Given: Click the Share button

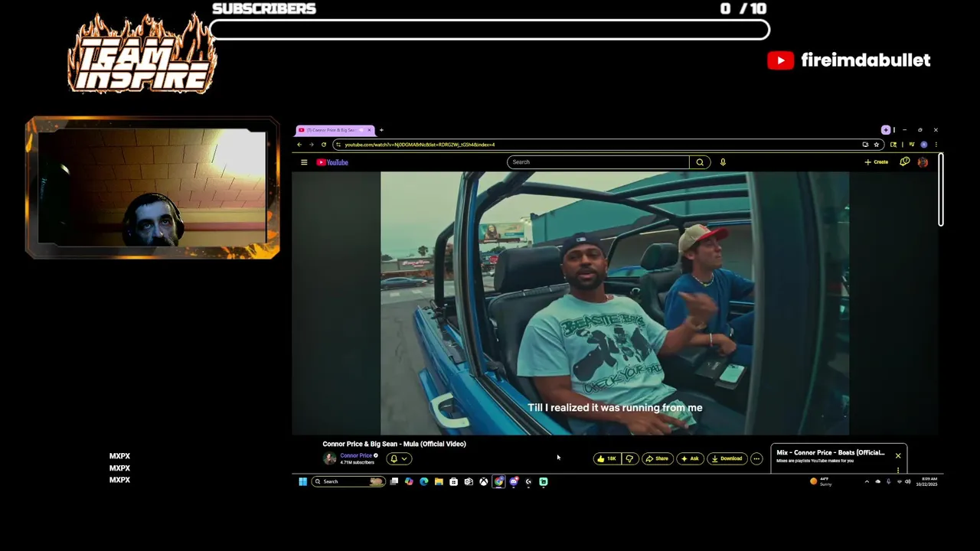Looking at the screenshot, I should click(657, 458).
